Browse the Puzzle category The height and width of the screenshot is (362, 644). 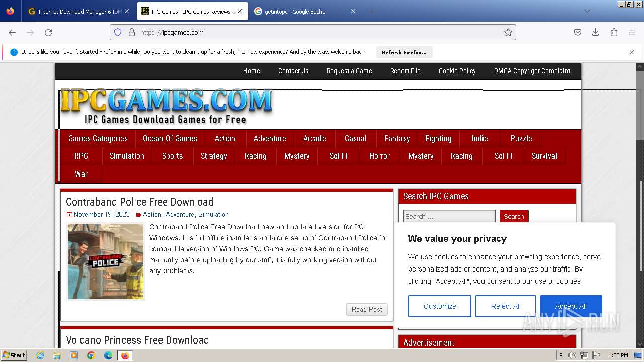point(521,138)
